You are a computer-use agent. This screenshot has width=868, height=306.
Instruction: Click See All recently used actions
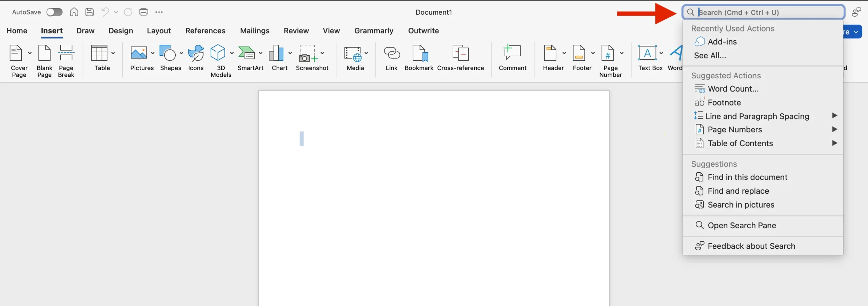710,56
